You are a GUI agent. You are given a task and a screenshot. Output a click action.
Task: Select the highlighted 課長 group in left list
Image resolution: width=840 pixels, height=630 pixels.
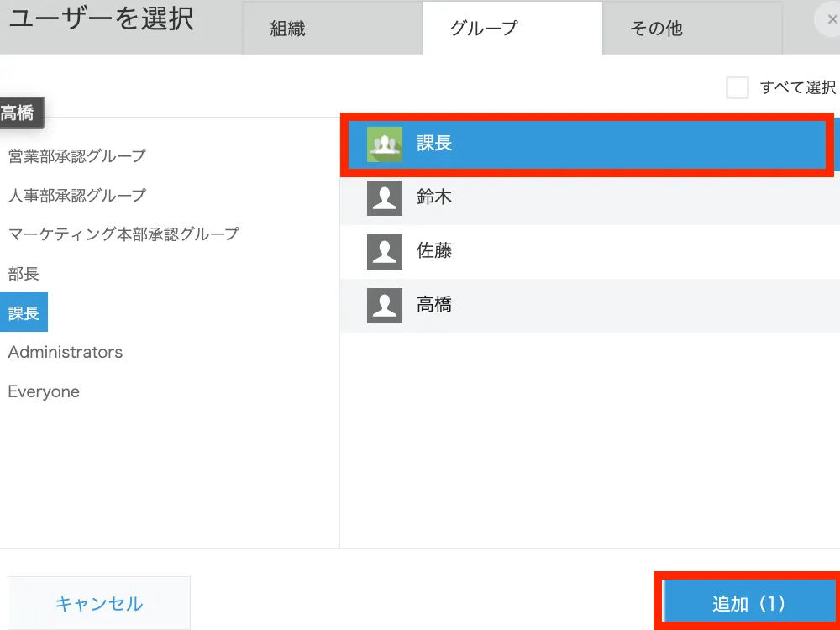click(x=24, y=313)
